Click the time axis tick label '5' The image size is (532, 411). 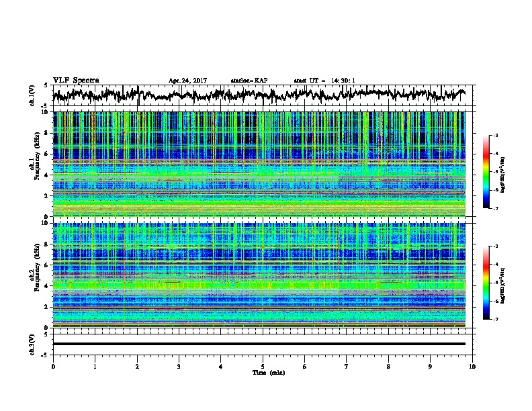[263, 367]
